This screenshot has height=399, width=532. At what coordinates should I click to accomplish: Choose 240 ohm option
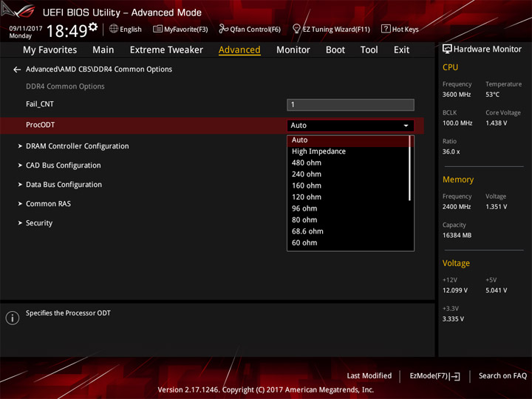click(348, 174)
